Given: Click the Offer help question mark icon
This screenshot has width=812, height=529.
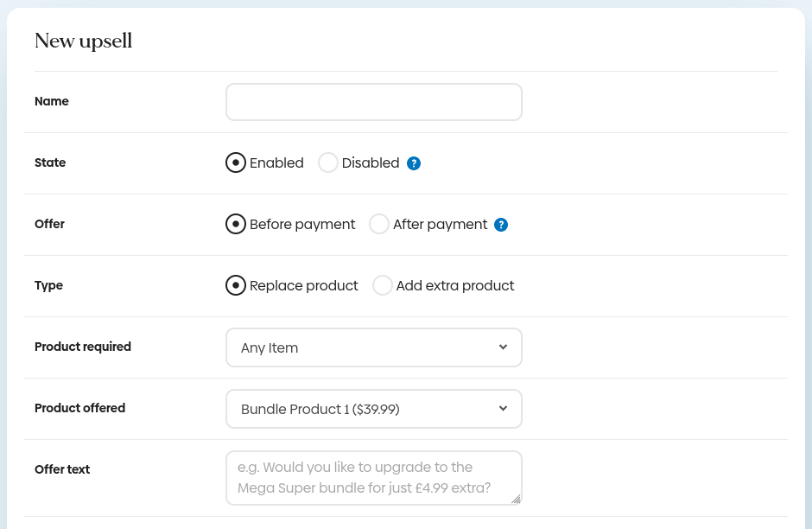Looking at the screenshot, I should pyautogui.click(x=501, y=225).
